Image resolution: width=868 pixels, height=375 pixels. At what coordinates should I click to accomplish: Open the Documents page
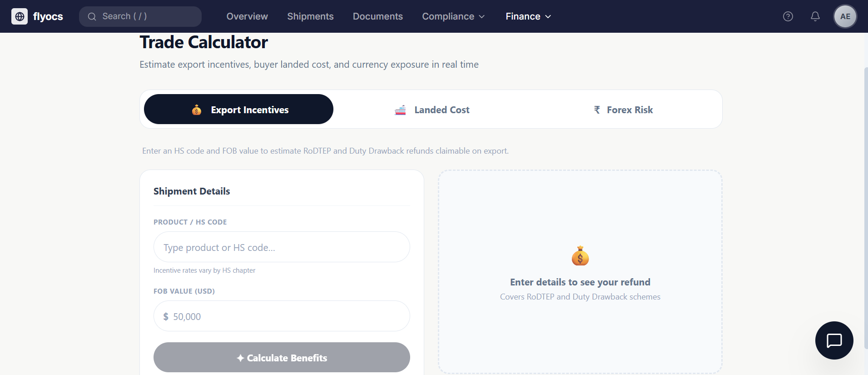(x=377, y=16)
